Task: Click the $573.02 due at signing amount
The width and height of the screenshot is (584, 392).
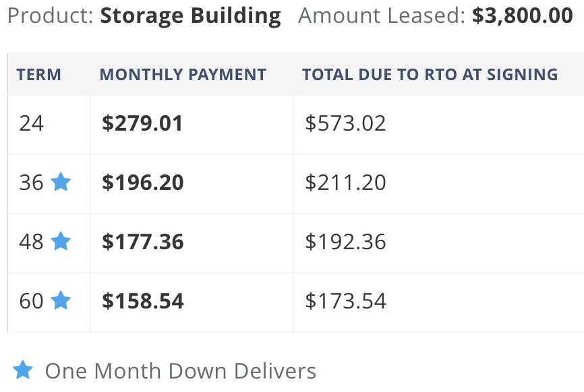Action: pos(345,123)
